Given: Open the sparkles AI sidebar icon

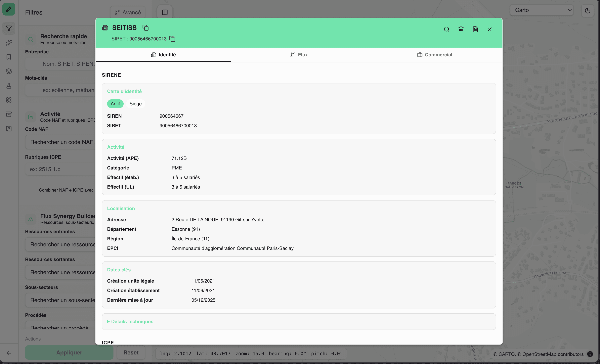Looking at the screenshot, I should point(9,43).
